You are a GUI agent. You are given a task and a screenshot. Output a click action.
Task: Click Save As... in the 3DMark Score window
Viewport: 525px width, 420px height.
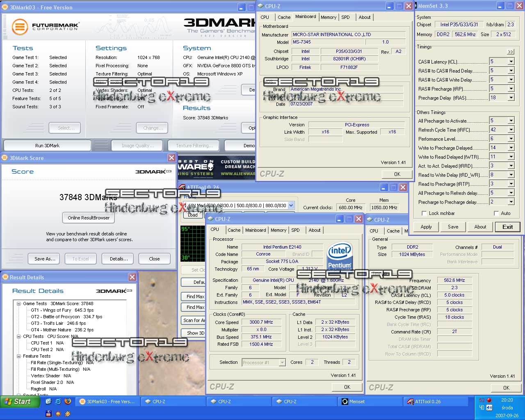45,259
